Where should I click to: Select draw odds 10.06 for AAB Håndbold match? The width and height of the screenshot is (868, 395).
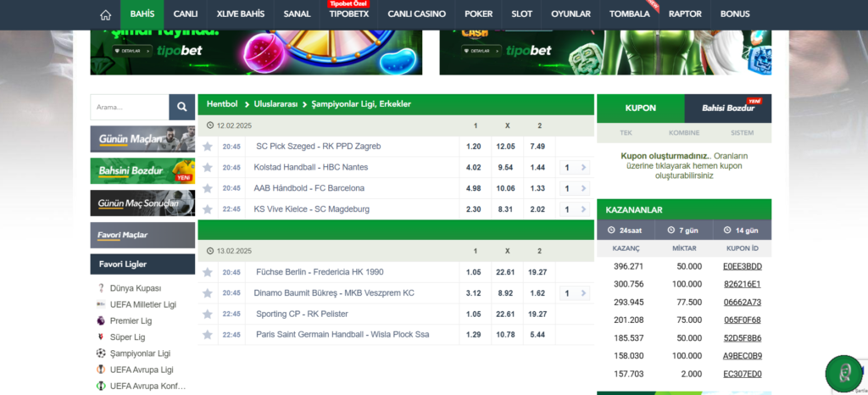coord(505,188)
